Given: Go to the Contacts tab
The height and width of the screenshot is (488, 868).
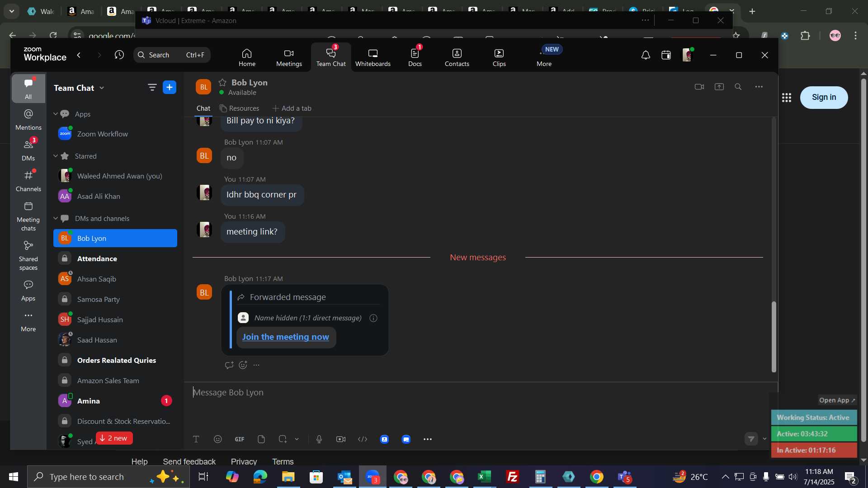Looking at the screenshot, I should click(457, 57).
